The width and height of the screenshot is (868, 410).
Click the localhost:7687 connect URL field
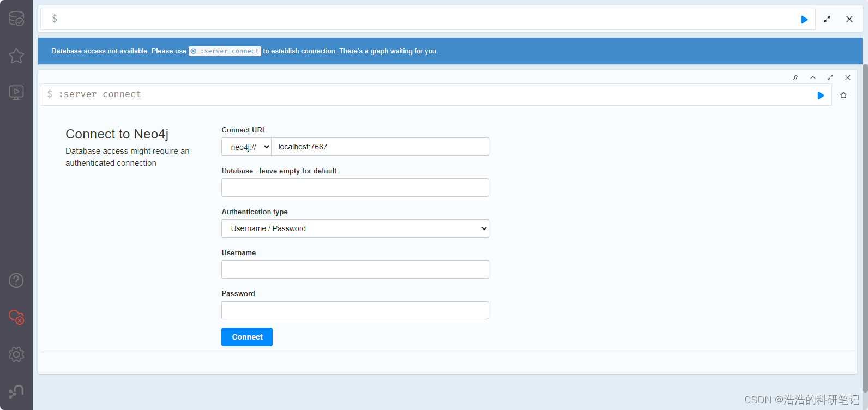coord(380,147)
